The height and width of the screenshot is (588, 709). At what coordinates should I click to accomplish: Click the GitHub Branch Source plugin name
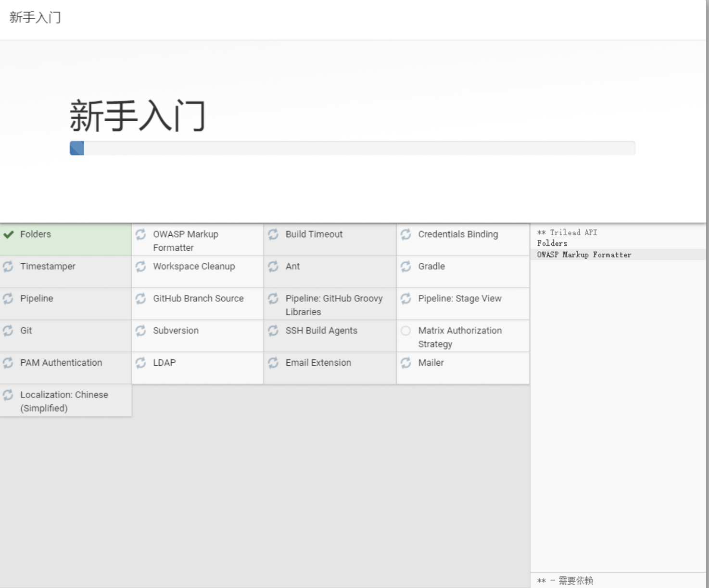point(198,299)
